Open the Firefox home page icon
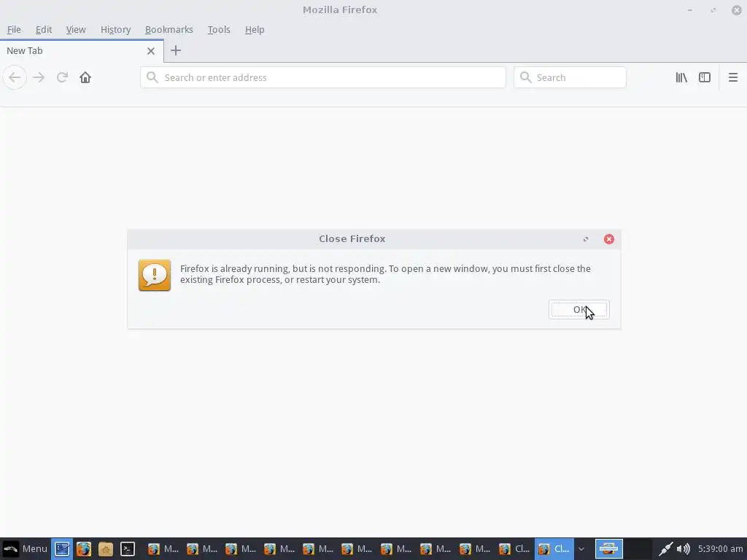The width and height of the screenshot is (747, 560). click(85, 77)
